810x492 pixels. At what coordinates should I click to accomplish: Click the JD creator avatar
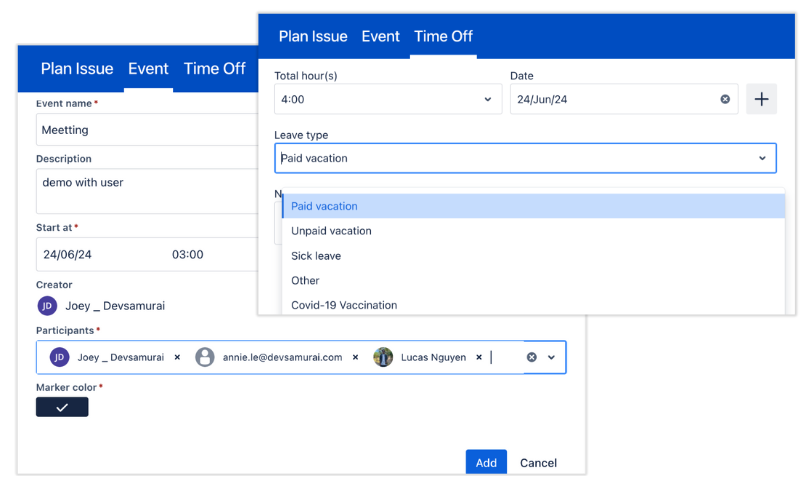pyautogui.click(x=47, y=306)
